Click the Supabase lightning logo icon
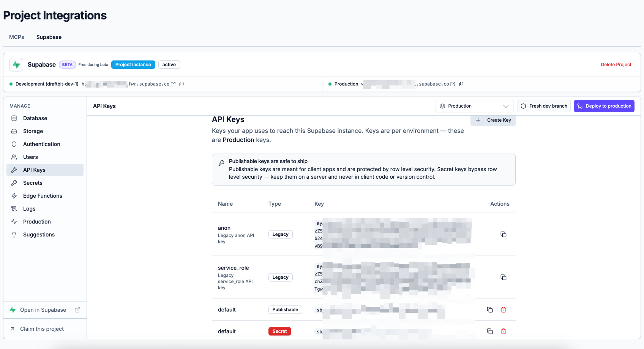 click(x=16, y=65)
